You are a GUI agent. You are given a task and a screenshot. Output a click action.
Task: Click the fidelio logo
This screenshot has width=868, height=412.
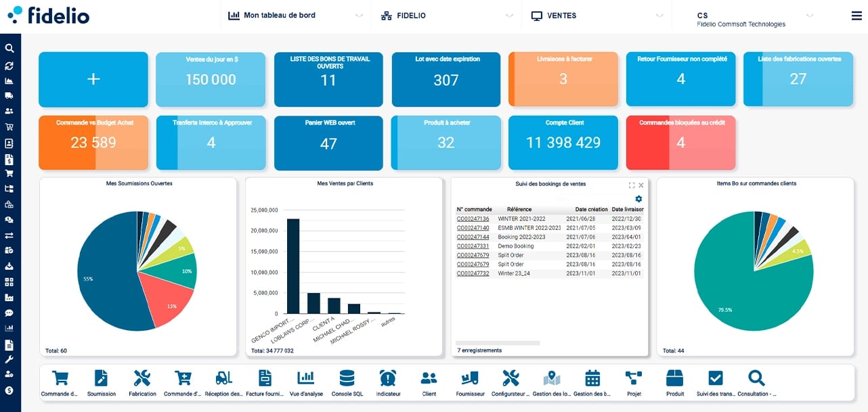point(48,14)
